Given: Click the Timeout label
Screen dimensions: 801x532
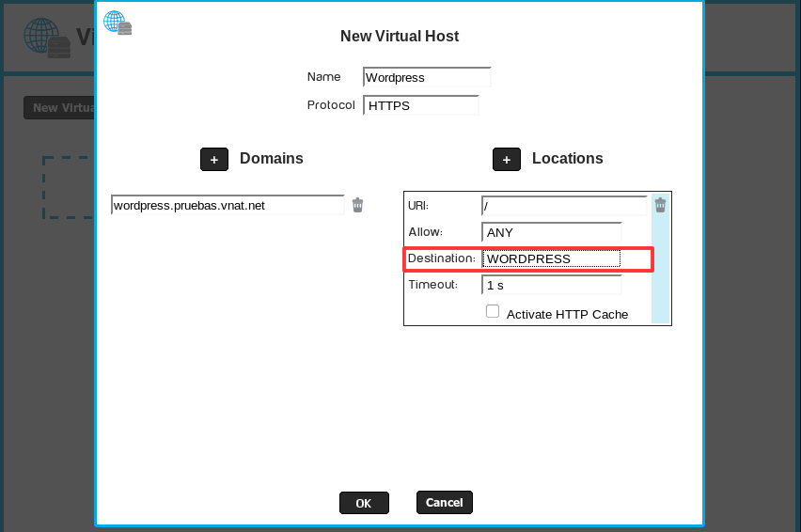Looking at the screenshot, I should click(432, 285).
